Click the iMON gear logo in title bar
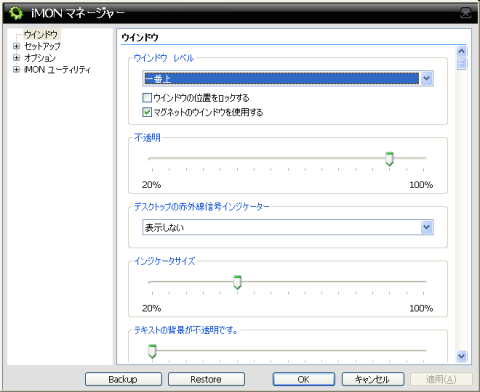This screenshot has width=480, height=392. tap(16, 13)
